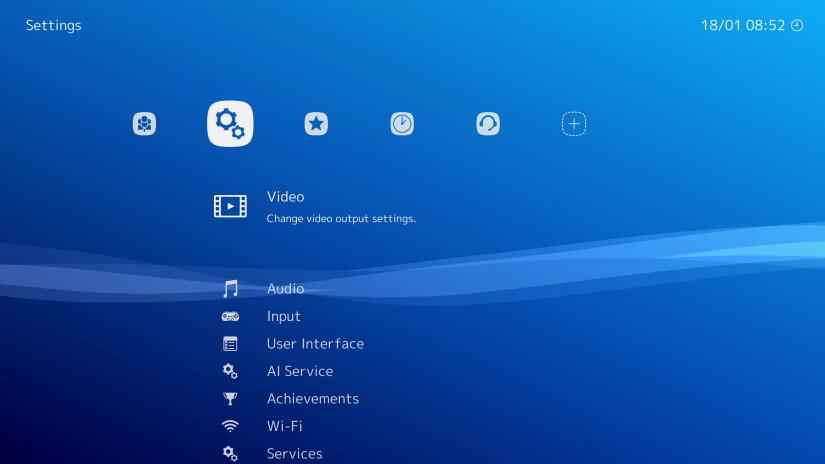
Task: Click the clock icon beside the time
Action: click(797, 25)
